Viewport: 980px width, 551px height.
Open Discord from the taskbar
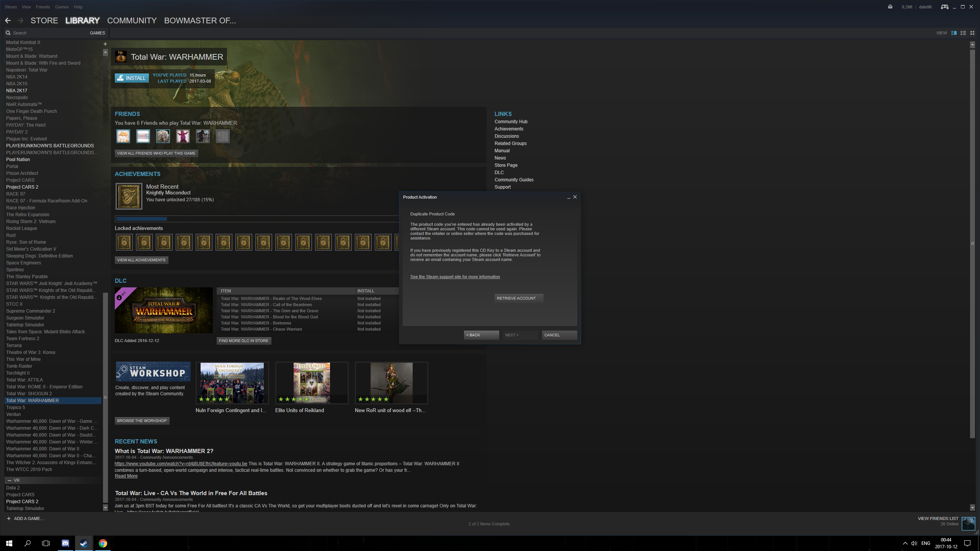(65, 543)
